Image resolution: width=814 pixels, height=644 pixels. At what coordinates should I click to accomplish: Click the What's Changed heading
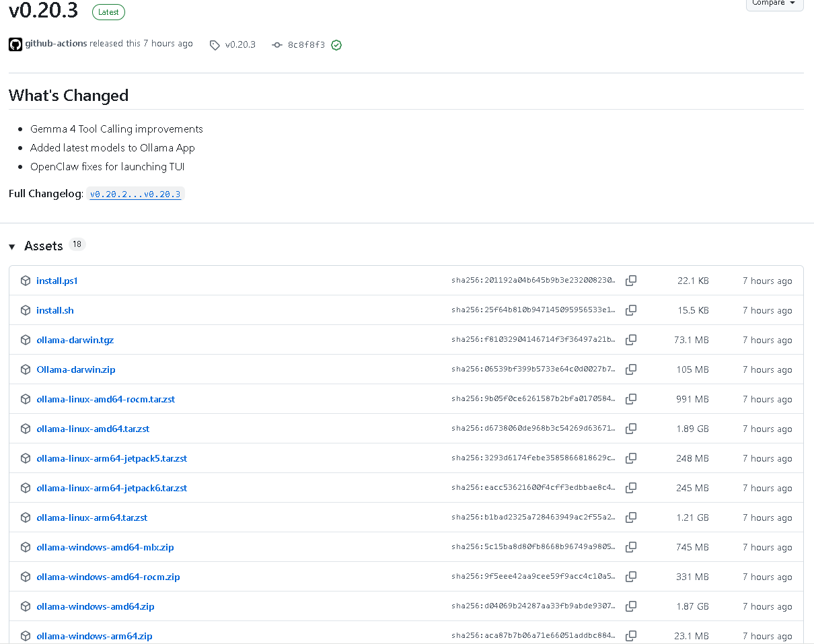69,96
